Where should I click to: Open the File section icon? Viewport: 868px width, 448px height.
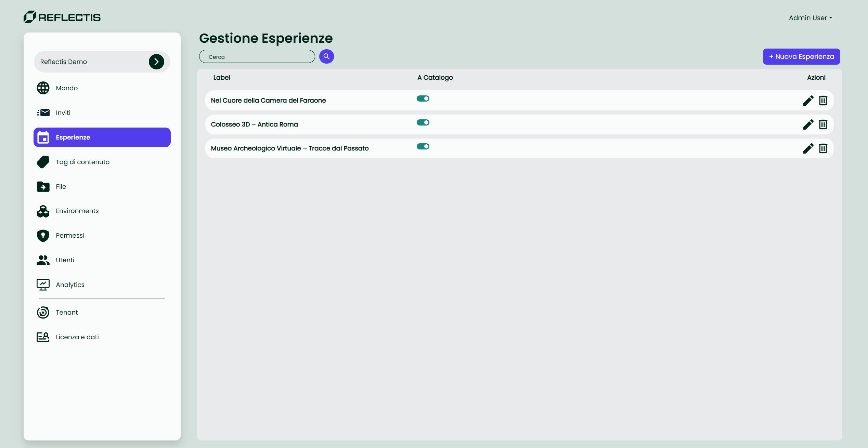[x=43, y=186]
